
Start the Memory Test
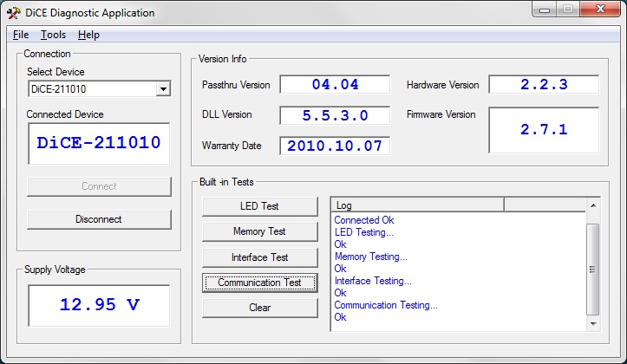tap(259, 231)
